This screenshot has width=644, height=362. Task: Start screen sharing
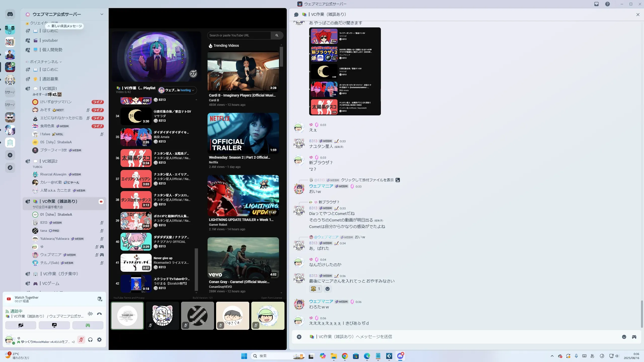click(x=54, y=325)
